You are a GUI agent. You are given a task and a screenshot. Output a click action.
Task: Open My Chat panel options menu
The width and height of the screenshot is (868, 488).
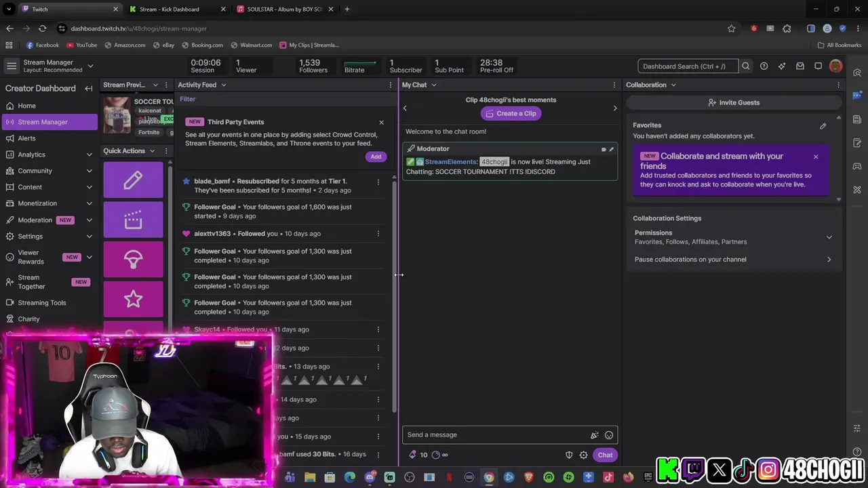(x=614, y=85)
